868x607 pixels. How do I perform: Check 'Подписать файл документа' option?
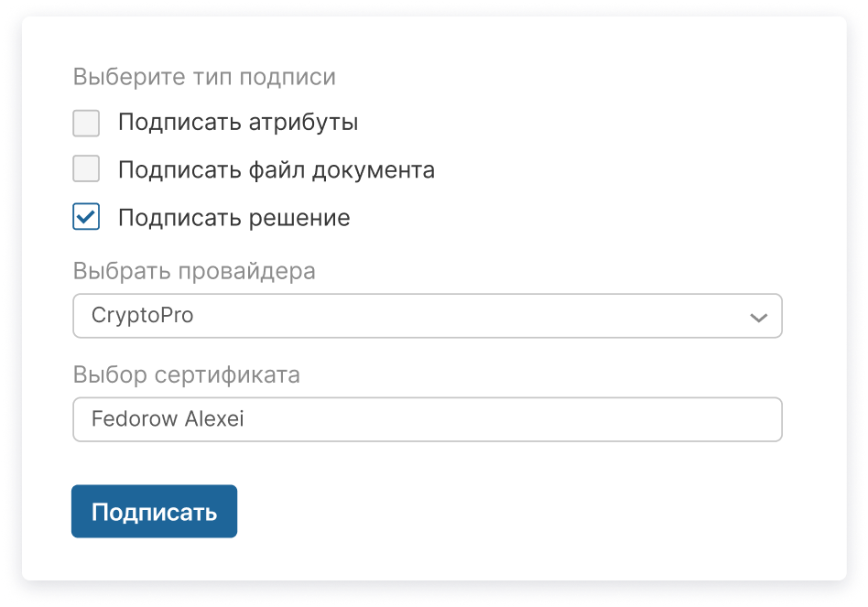[85, 169]
